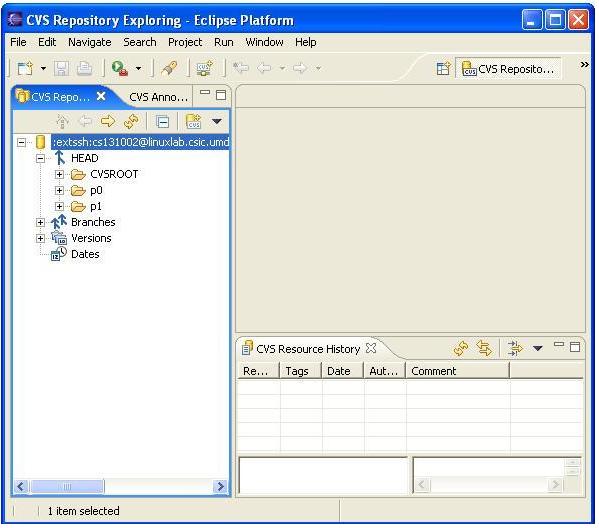Open the Back history dropdown arrow
This screenshot has height=528, width=599.
pyautogui.click(x=282, y=68)
